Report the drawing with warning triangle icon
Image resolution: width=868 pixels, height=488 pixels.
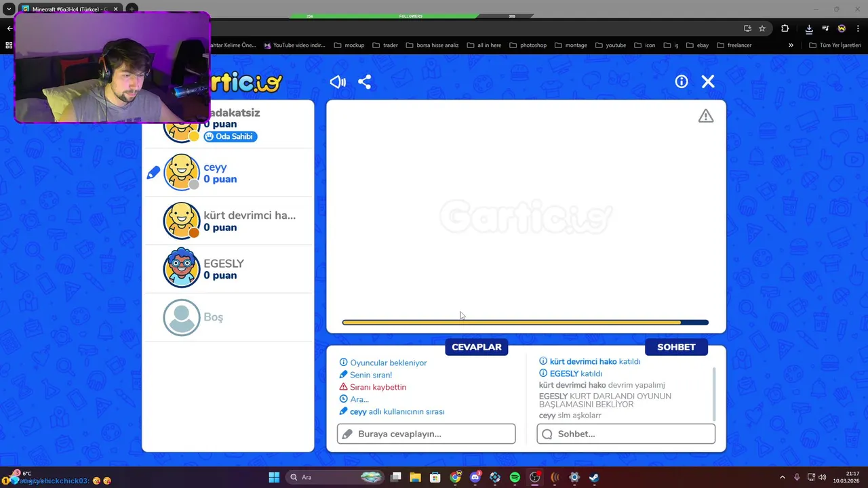coord(706,116)
